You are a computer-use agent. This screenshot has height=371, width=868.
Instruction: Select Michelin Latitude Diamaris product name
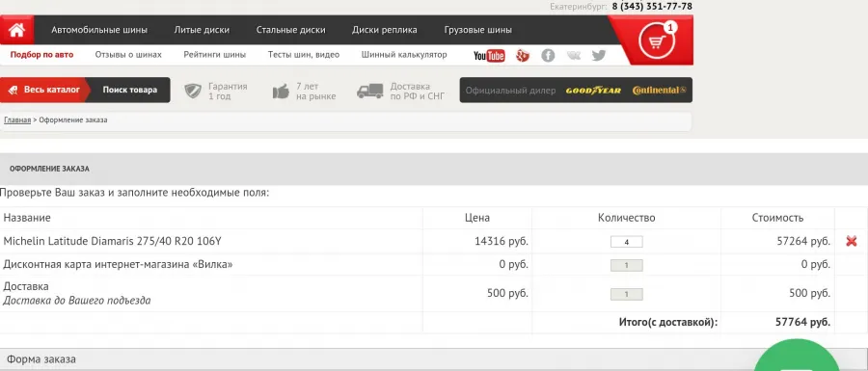click(x=113, y=241)
